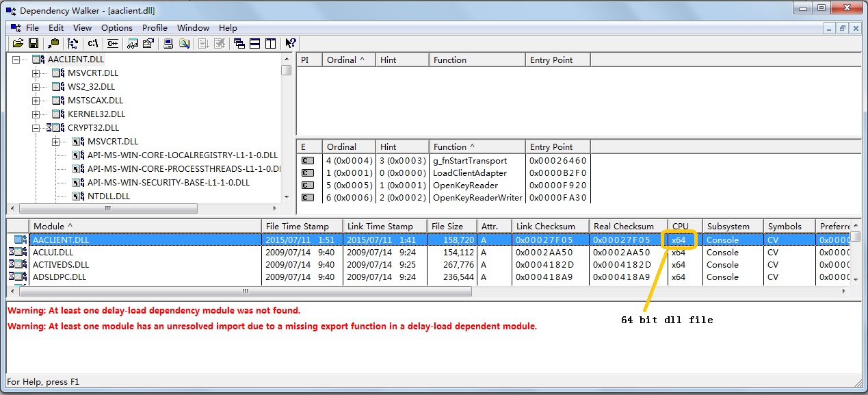Click the Copy toolbar icon
Screen dimensions: 868x395
pyautogui.click(x=53, y=43)
